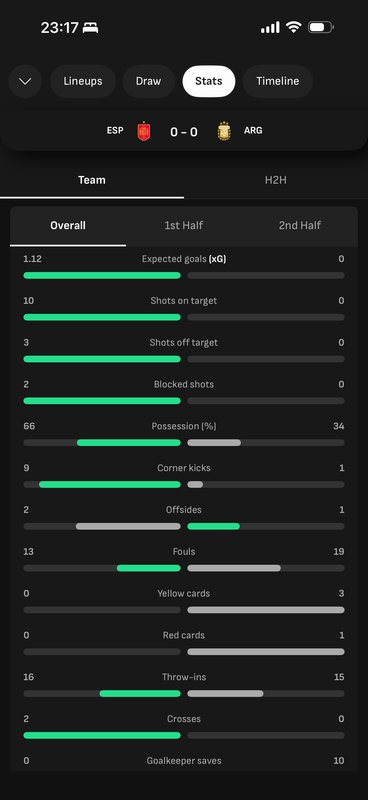Tap the Wi-Fi status icon
Image resolution: width=368 pixels, height=800 pixels.
tap(293, 27)
